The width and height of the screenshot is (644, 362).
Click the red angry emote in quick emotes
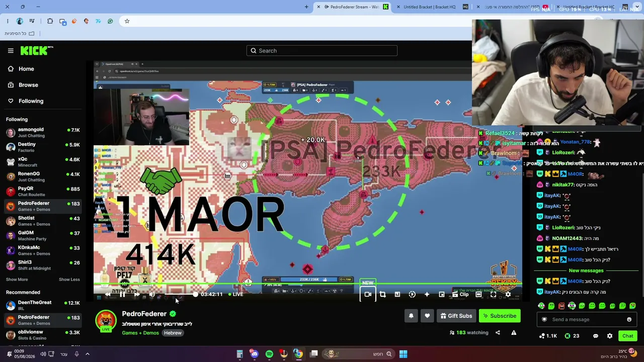click(x=561, y=306)
